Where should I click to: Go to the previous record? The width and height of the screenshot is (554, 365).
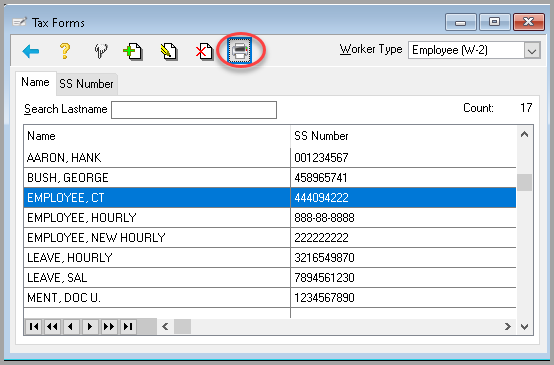click(71, 326)
